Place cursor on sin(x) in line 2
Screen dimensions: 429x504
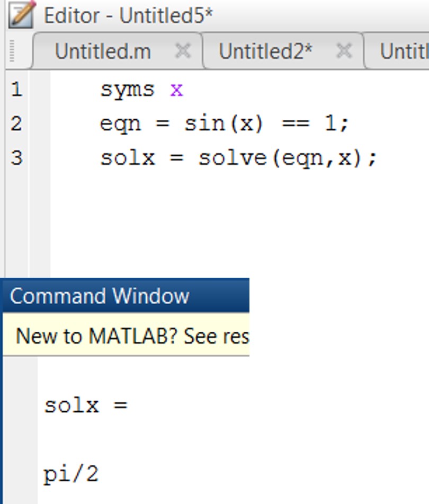point(224,124)
